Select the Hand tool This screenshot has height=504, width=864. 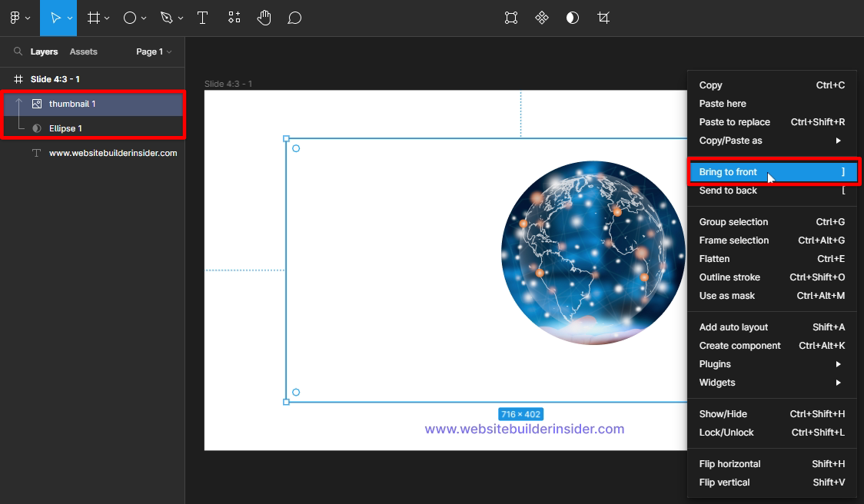tap(264, 18)
